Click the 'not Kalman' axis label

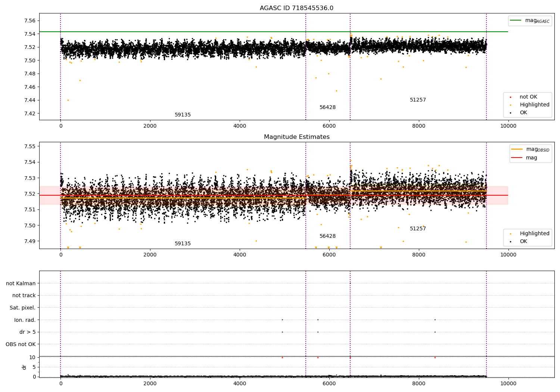[x=21, y=284]
